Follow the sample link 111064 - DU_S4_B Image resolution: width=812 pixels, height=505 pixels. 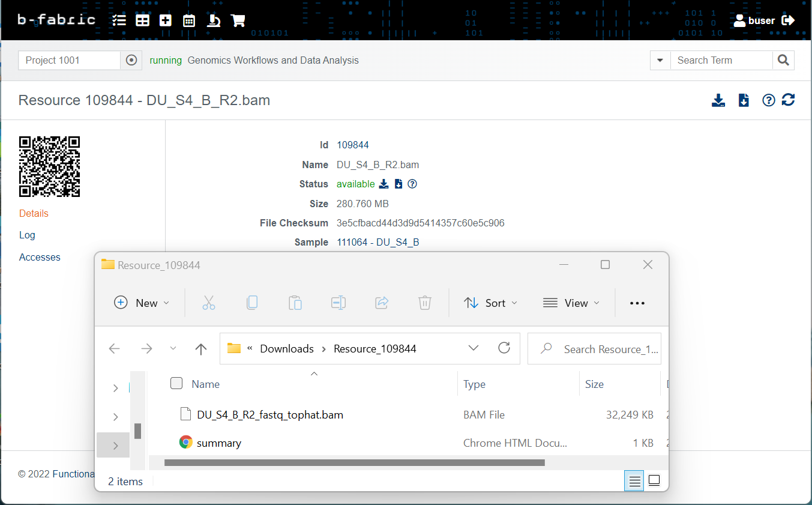click(377, 243)
